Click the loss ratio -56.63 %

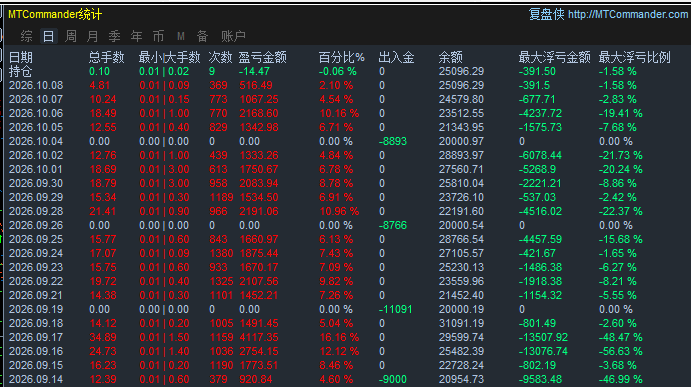620,351
